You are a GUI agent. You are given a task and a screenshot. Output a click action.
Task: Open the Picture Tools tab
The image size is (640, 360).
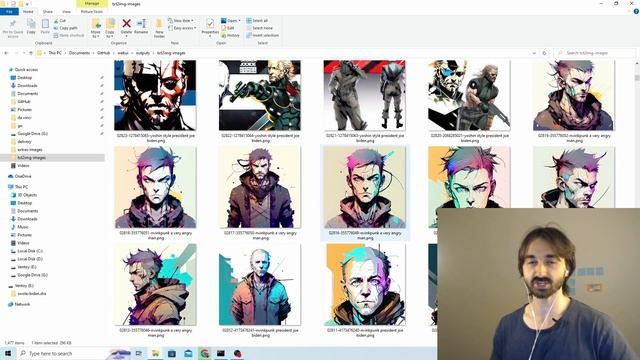click(x=92, y=11)
